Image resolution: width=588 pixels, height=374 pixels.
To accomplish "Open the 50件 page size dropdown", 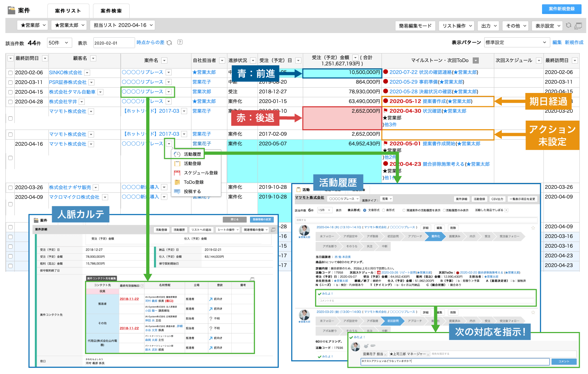I will [x=59, y=43].
